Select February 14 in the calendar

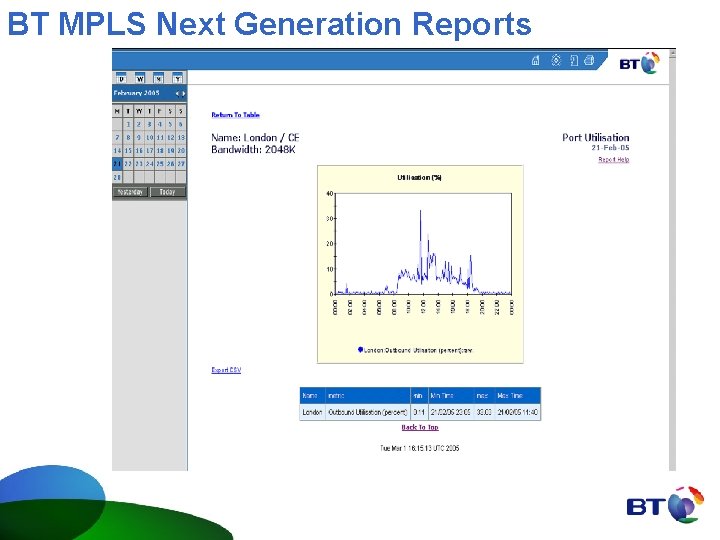[118, 151]
